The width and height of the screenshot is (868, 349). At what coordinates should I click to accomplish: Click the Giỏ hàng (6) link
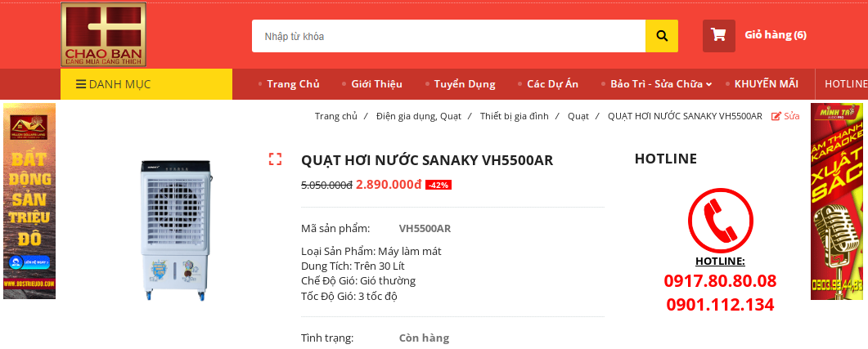coord(775,35)
